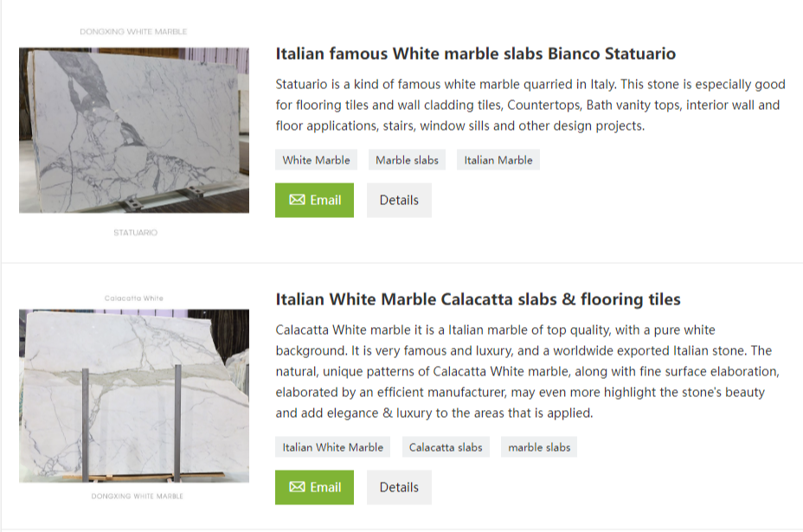Open the Calacatta White slab product photo
803x532 pixels.
point(132,394)
